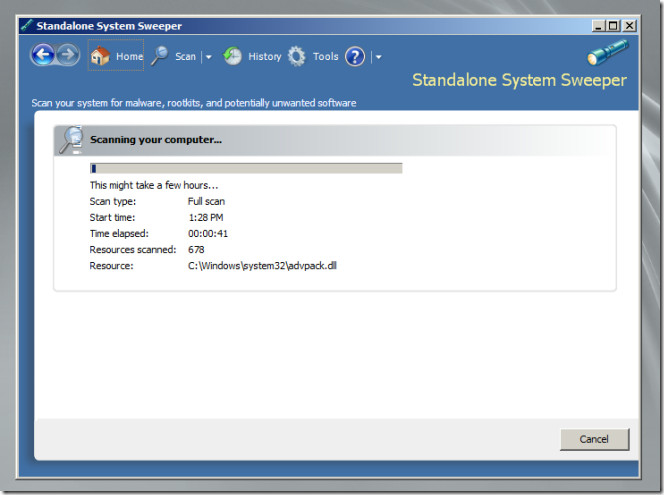Click the scan progress bar
This screenshot has height=495, width=664.
tap(246, 169)
